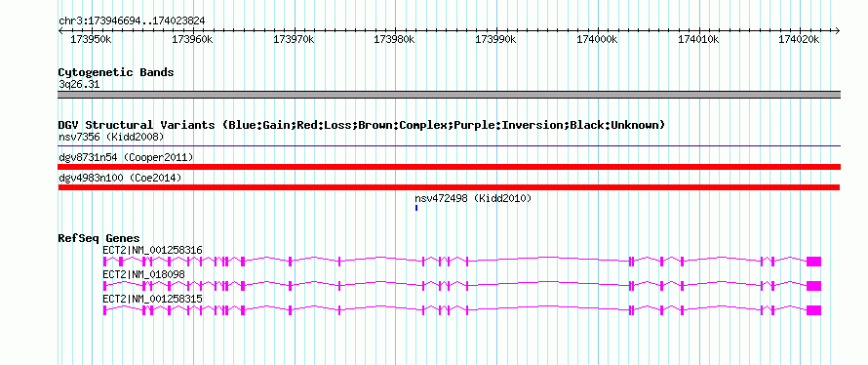The width and height of the screenshot is (868, 365).
Task: Click the right arrowhead of the ruler
Action: click(838, 30)
